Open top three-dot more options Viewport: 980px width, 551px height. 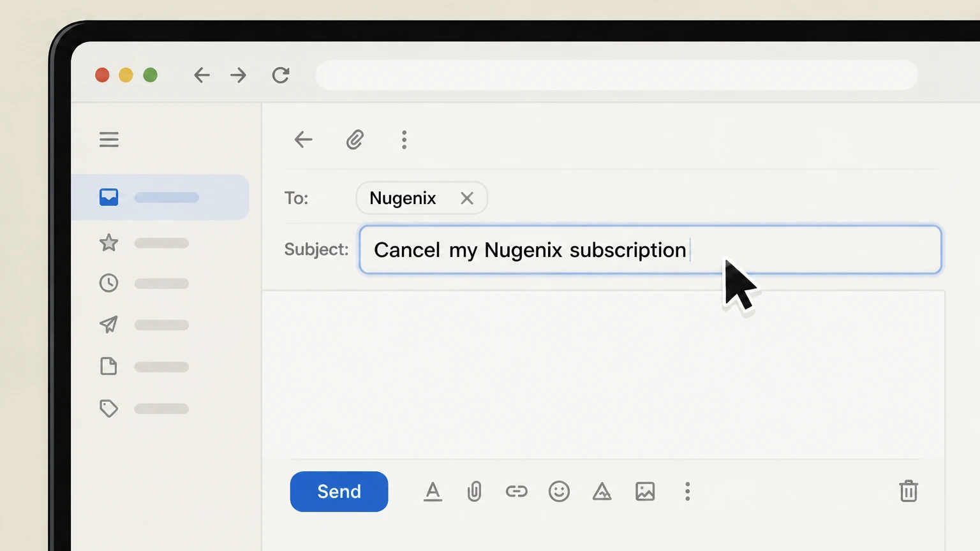(x=404, y=140)
